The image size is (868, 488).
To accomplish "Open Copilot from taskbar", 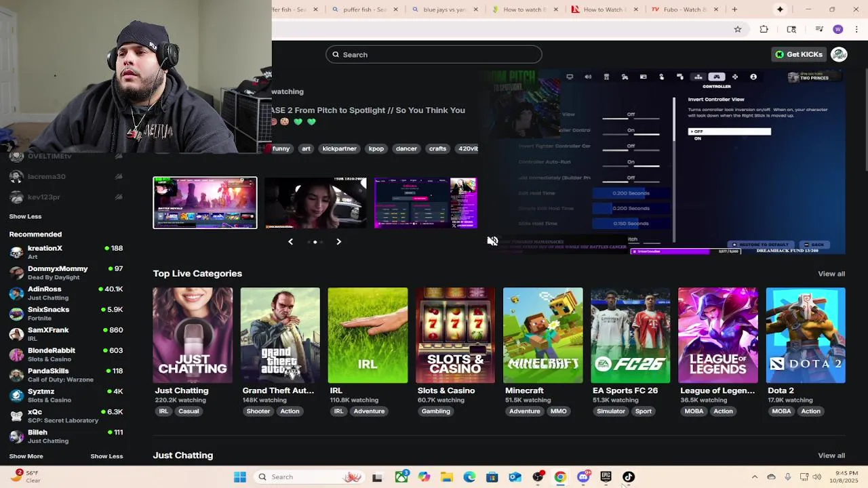I will 424,477.
